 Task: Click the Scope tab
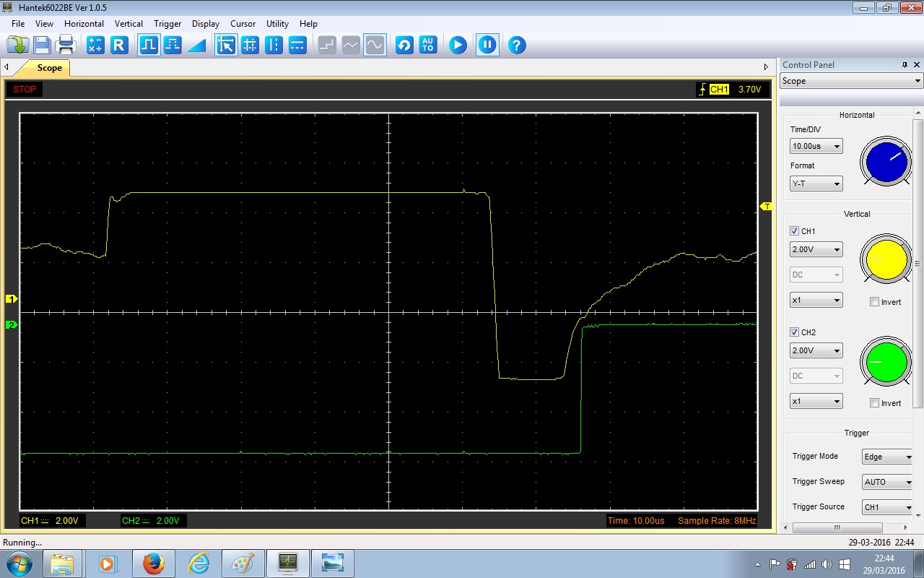coord(49,68)
